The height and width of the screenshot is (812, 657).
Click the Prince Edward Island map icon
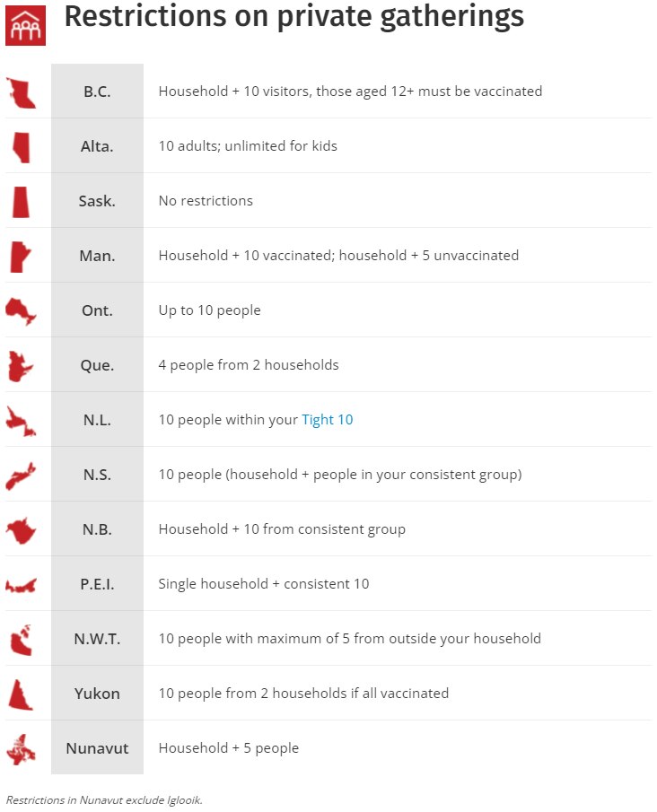(20, 586)
